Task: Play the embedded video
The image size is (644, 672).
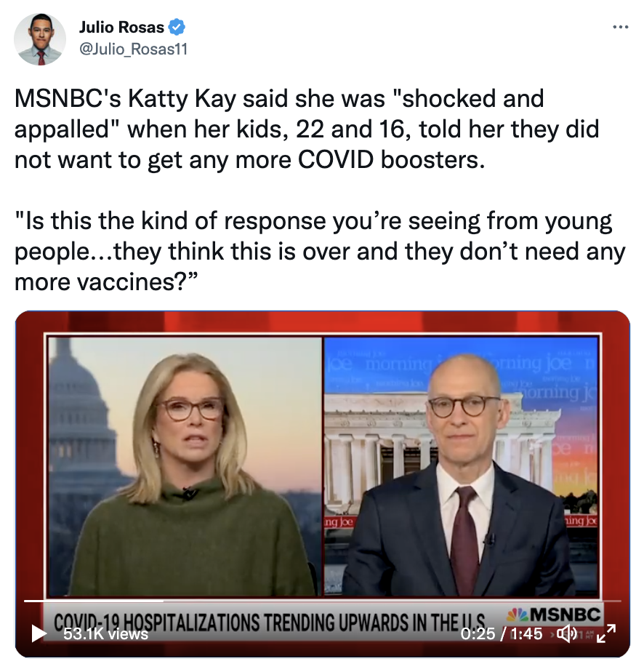Action: [39, 634]
